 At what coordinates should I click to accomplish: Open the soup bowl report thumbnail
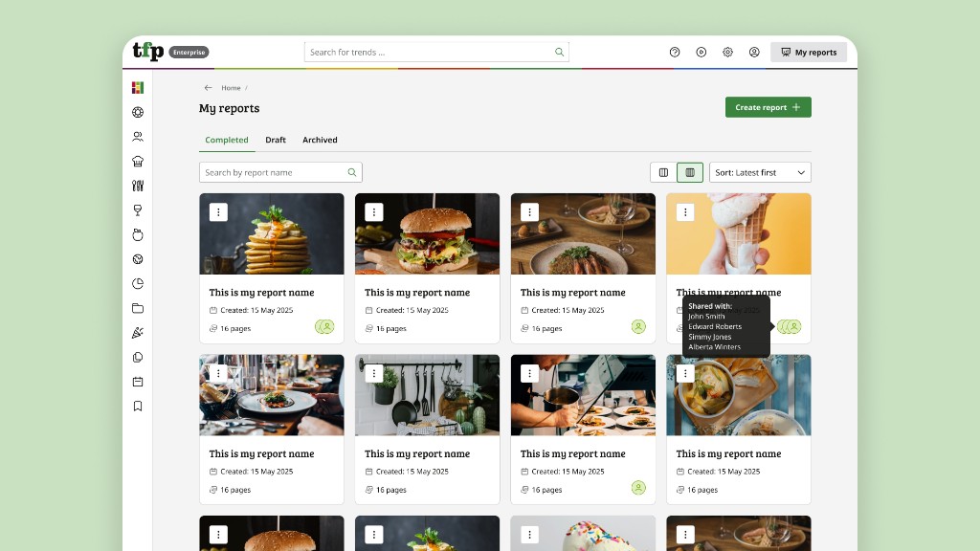(739, 395)
